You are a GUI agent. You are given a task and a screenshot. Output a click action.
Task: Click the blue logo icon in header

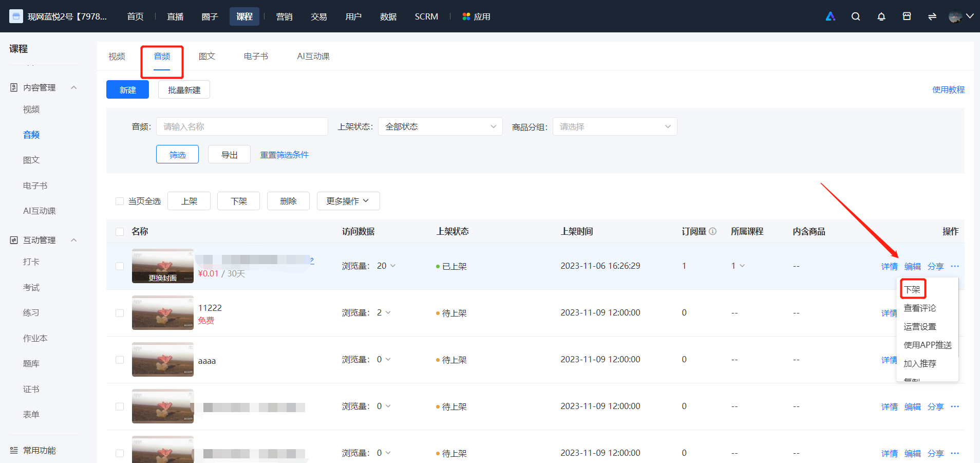(830, 16)
